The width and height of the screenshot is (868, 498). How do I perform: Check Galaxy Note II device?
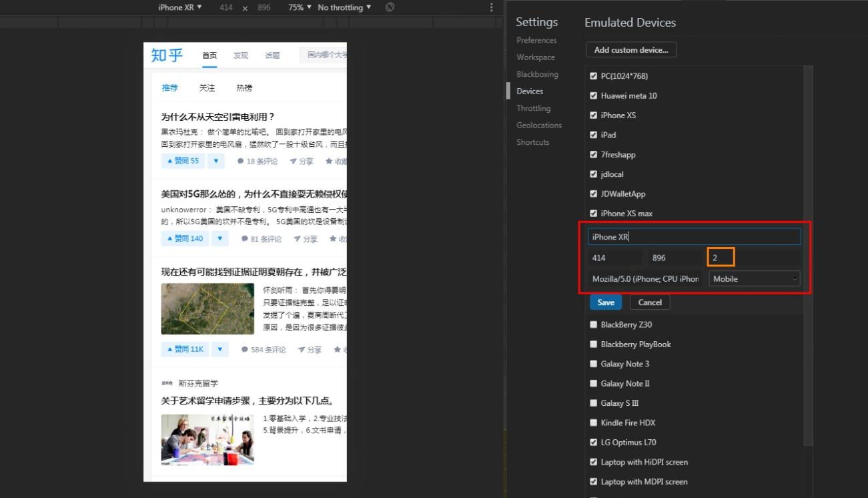click(594, 383)
